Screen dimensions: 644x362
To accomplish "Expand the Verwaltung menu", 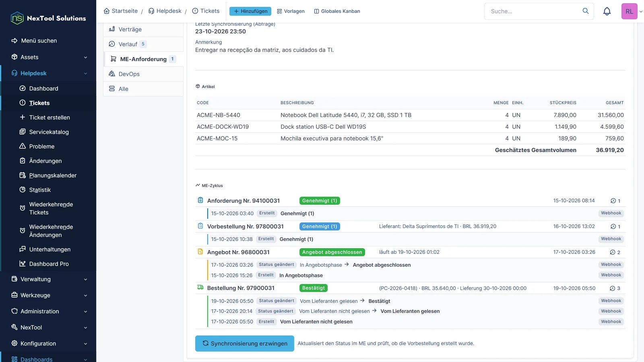I will [x=48, y=279].
